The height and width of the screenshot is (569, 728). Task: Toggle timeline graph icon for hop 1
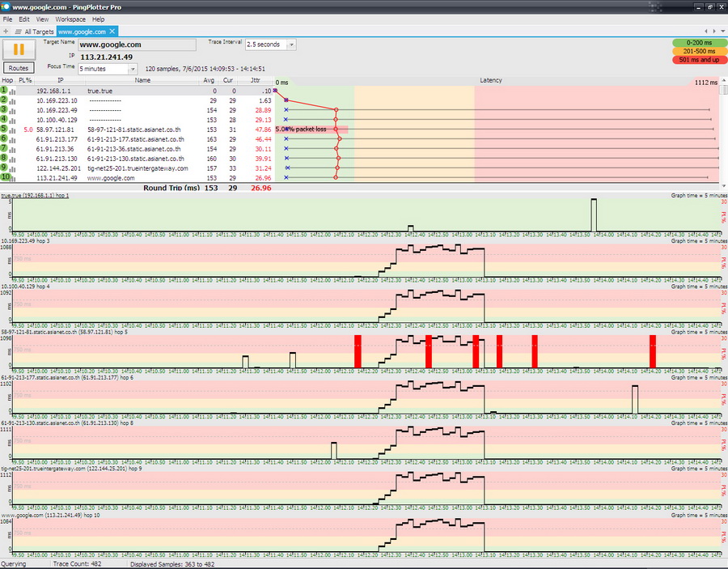14,91
